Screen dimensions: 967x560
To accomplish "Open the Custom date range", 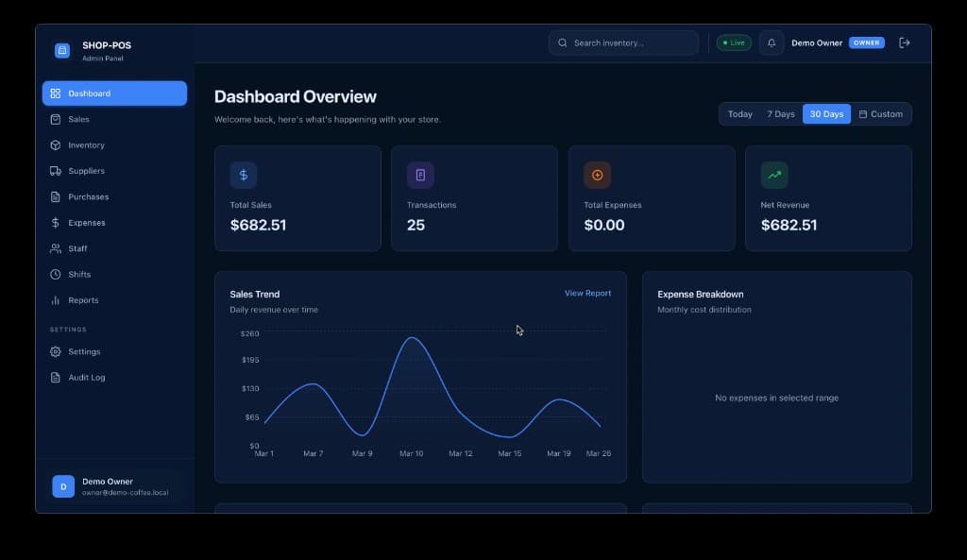I will (x=881, y=114).
